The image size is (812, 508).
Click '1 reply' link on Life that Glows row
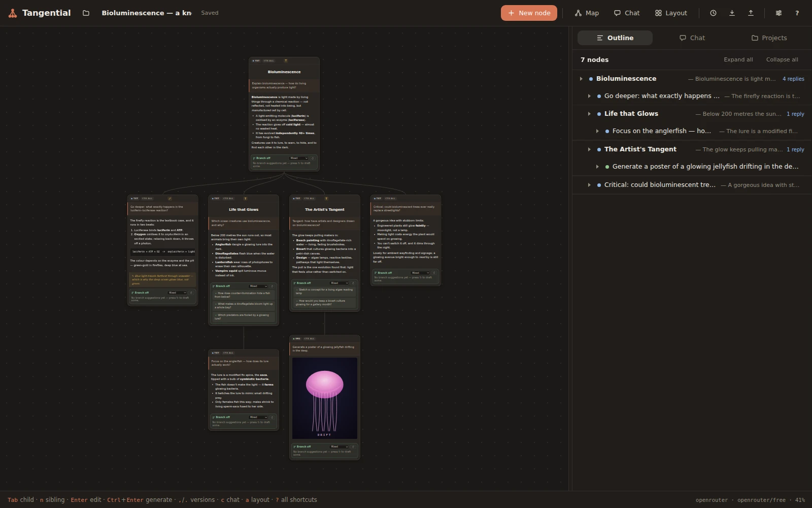coord(795,114)
